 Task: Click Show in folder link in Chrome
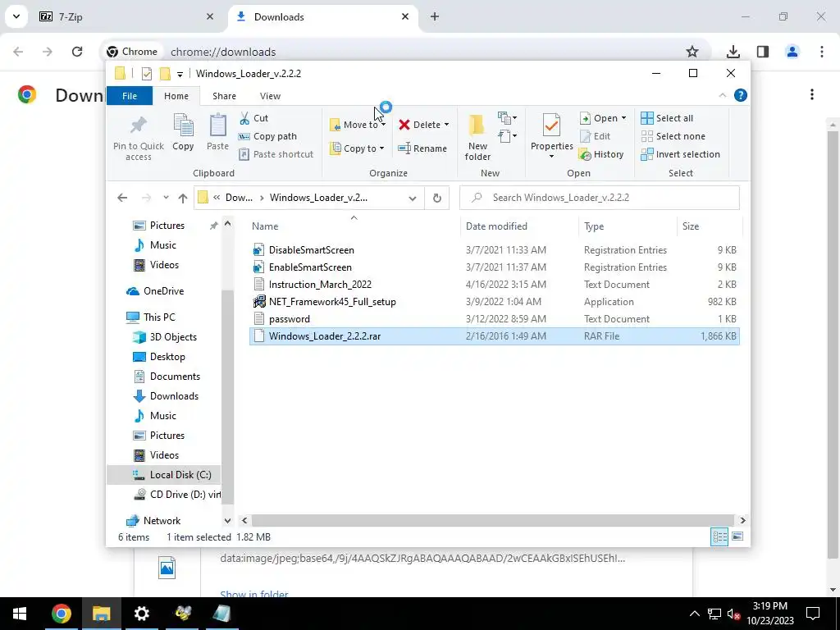(x=254, y=594)
